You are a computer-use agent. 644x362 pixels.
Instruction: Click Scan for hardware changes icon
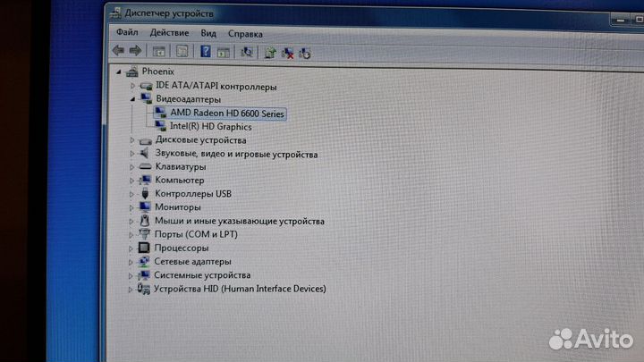247,53
